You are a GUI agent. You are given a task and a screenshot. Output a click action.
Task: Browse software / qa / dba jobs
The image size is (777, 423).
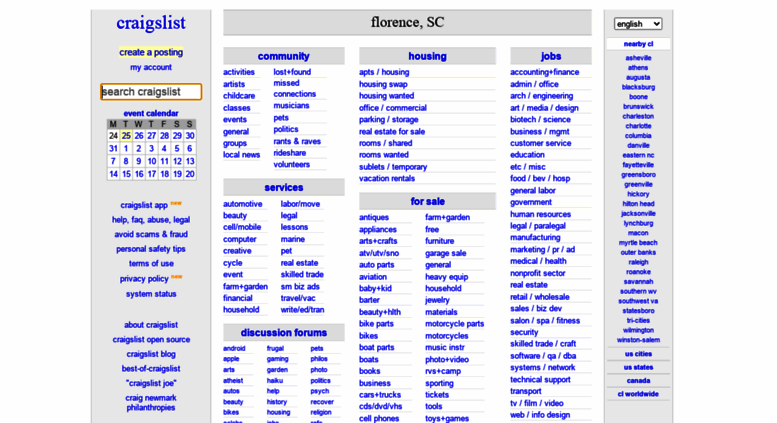(543, 356)
